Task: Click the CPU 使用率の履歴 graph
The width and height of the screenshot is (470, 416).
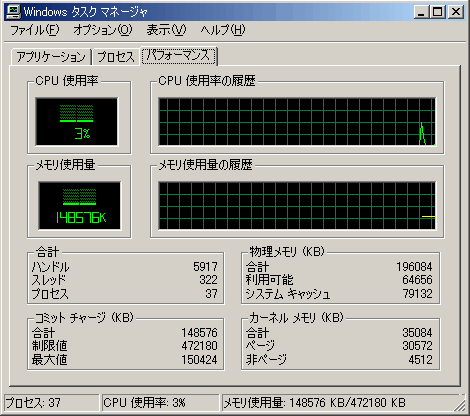Action: 297,122
